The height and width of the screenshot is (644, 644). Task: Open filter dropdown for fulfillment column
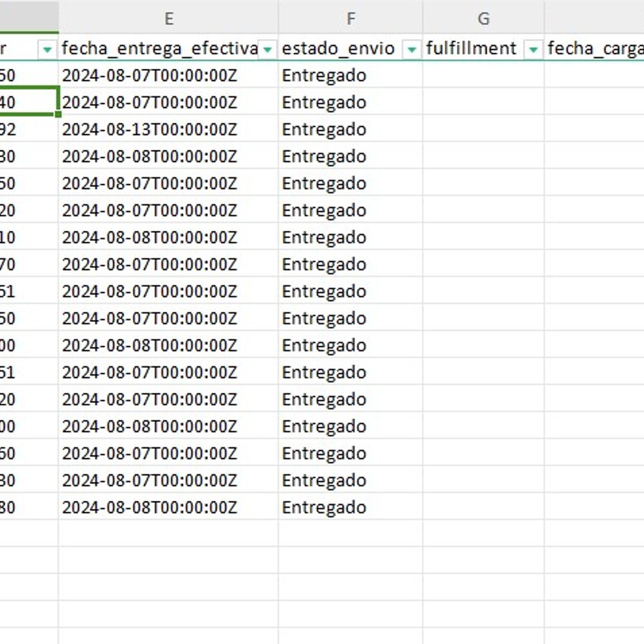point(533,50)
